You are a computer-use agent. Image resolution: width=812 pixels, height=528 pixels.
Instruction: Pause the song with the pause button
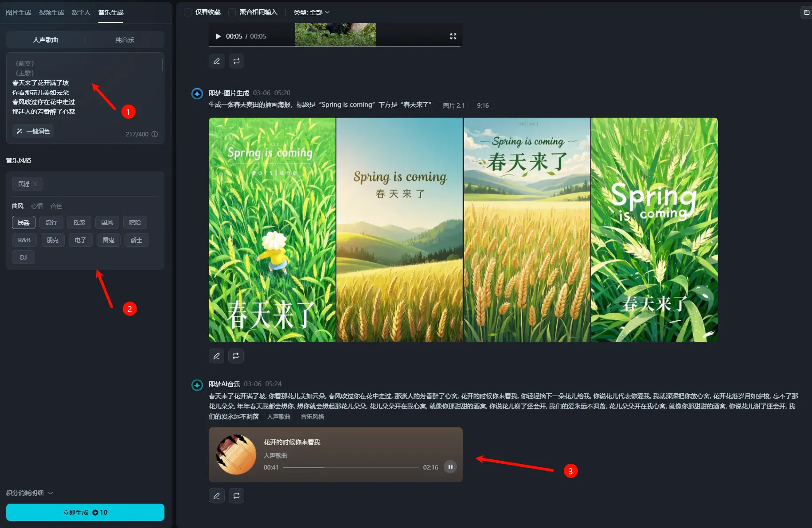coord(450,467)
